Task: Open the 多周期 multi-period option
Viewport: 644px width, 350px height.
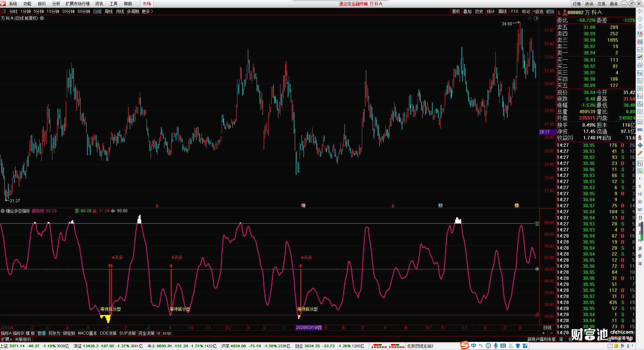Action: pos(133,11)
